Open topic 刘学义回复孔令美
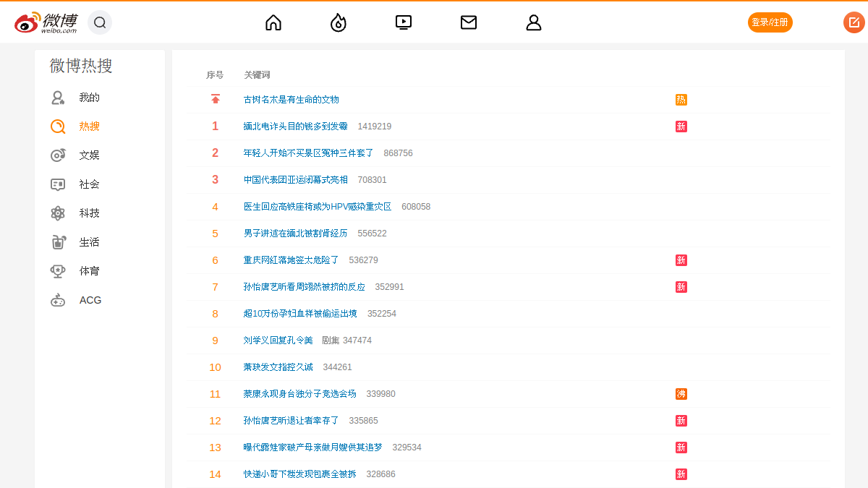This screenshot has height=488, width=868. [278, 341]
